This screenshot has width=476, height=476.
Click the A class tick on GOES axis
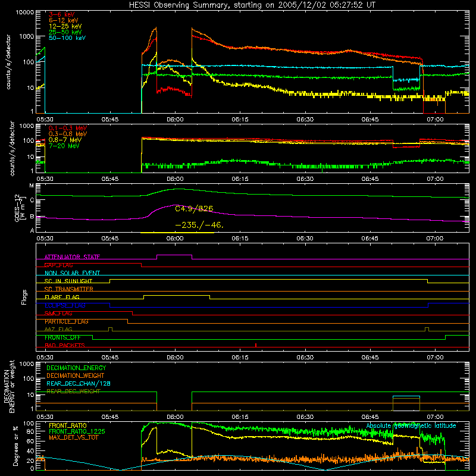point(32,230)
